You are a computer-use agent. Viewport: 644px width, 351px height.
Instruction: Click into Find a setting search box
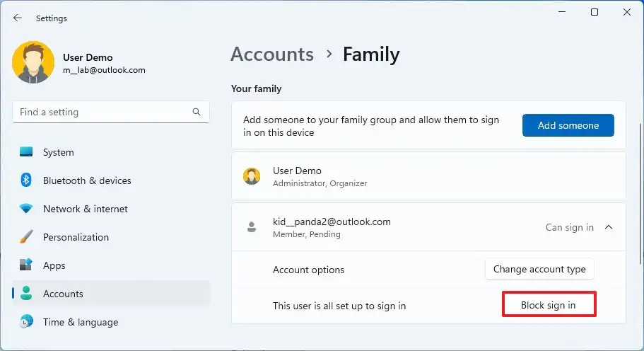tap(103, 112)
